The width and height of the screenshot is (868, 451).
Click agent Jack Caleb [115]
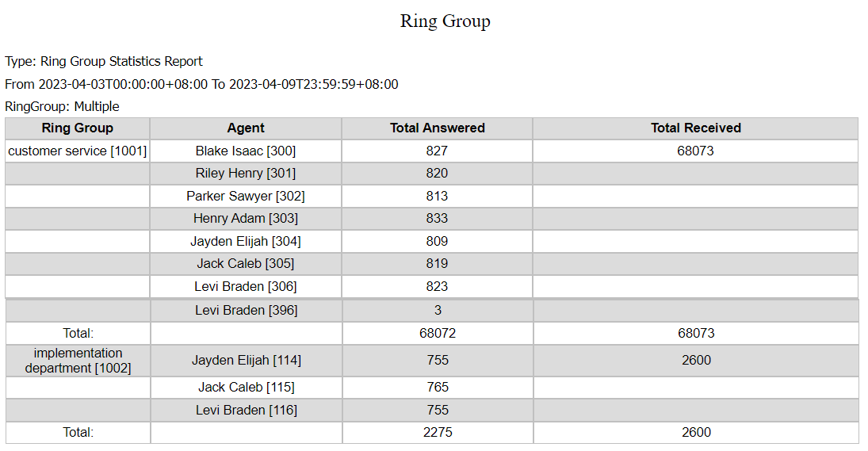pyautogui.click(x=246, y=388)
